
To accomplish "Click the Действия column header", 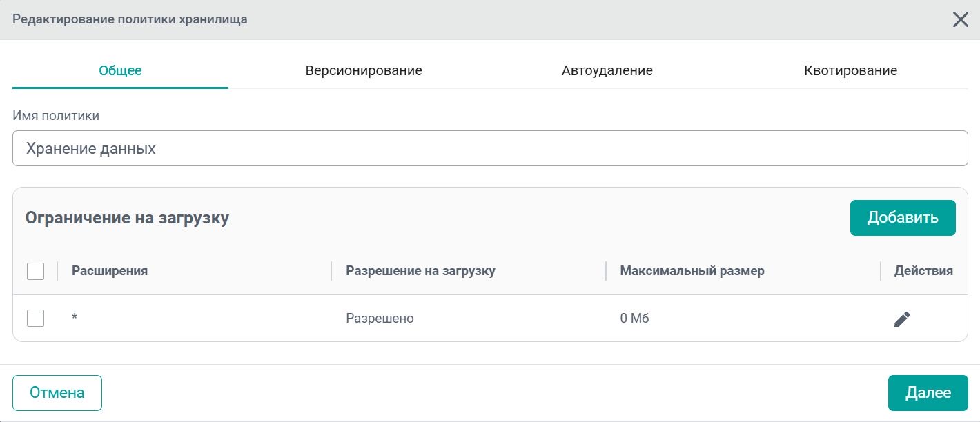I will 923,271.
